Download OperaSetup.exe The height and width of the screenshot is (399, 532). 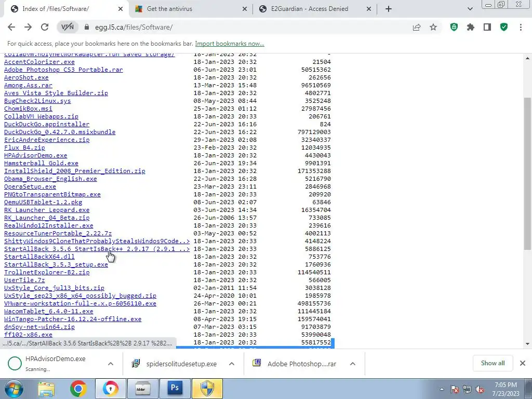[30, 187]
